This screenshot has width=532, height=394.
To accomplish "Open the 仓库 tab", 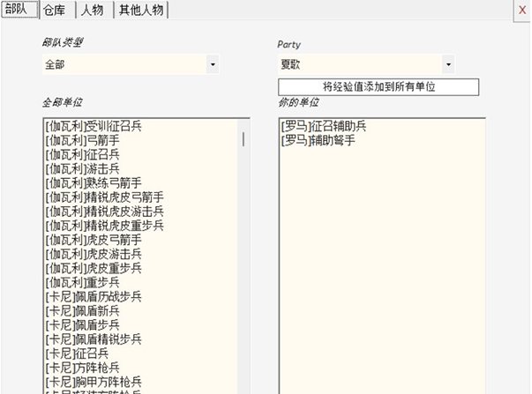I will [x=57, y=10].
